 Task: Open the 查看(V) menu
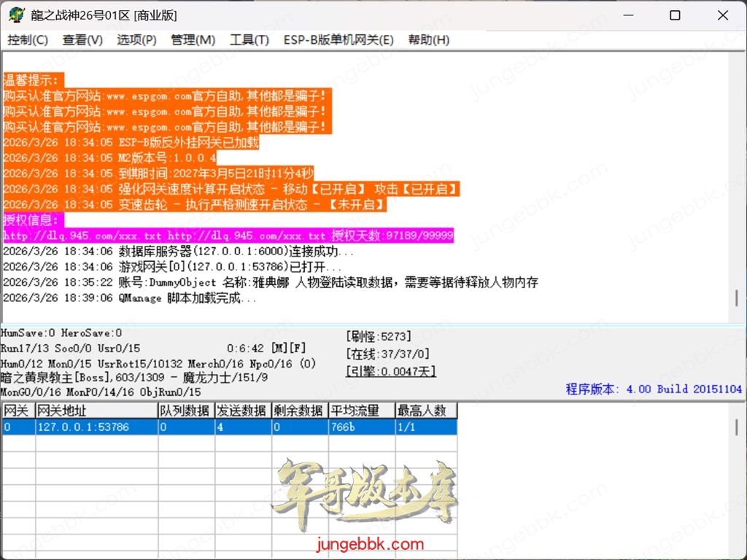82,40
